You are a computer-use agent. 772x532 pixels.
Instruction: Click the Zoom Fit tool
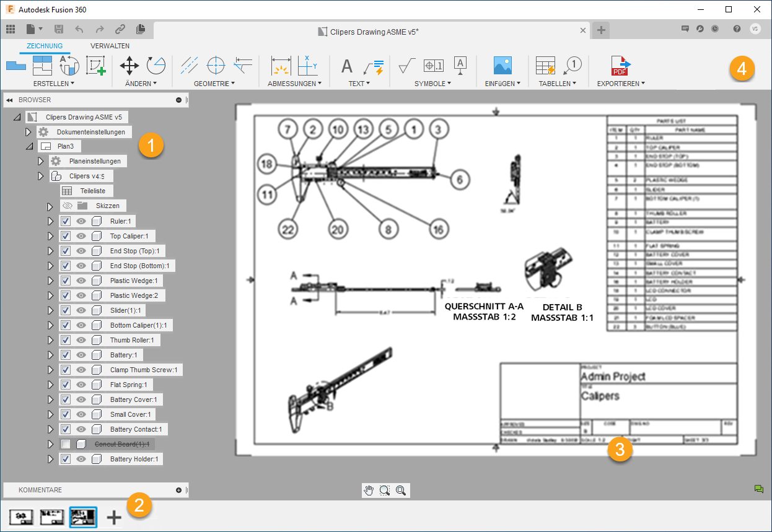tap(401, 491)
